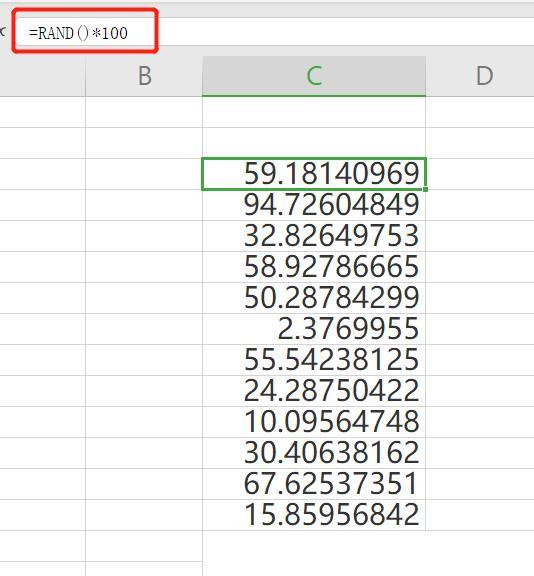Viewport: 534px width, 576px height.
Task: Click the fill handle of the selected cell
Action: coord(425,189)
